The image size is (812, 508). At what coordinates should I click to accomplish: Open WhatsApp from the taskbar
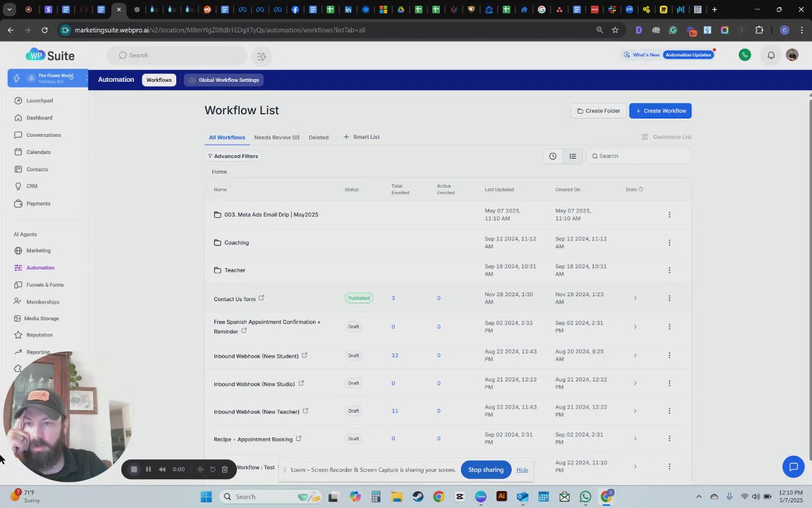(x=585, y=497)
